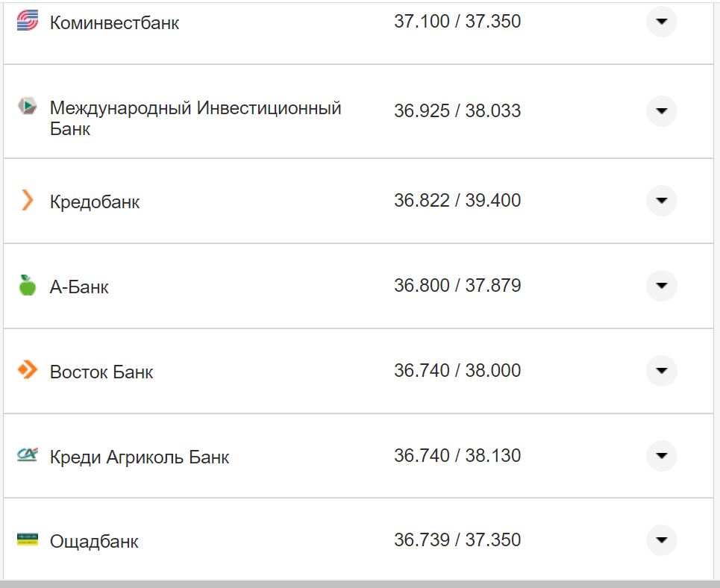
Task: Select the Ощадбанк name text
Action: [x=93, y=541]
